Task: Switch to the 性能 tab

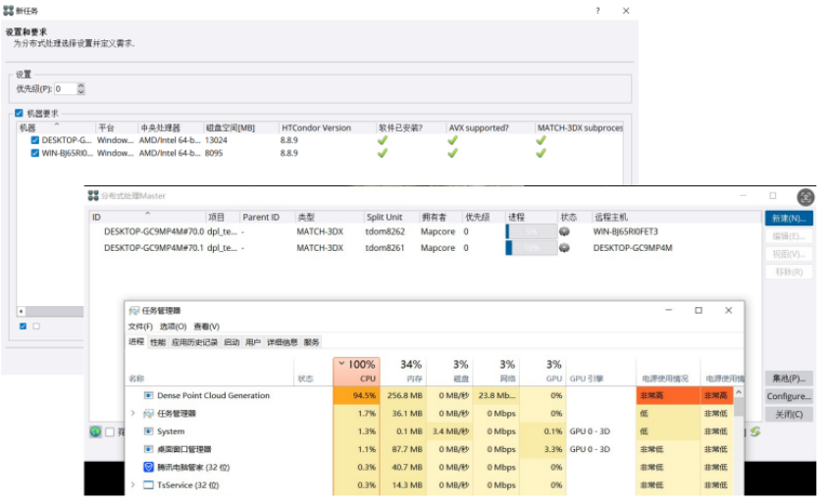Action: (x=158, y=342)
